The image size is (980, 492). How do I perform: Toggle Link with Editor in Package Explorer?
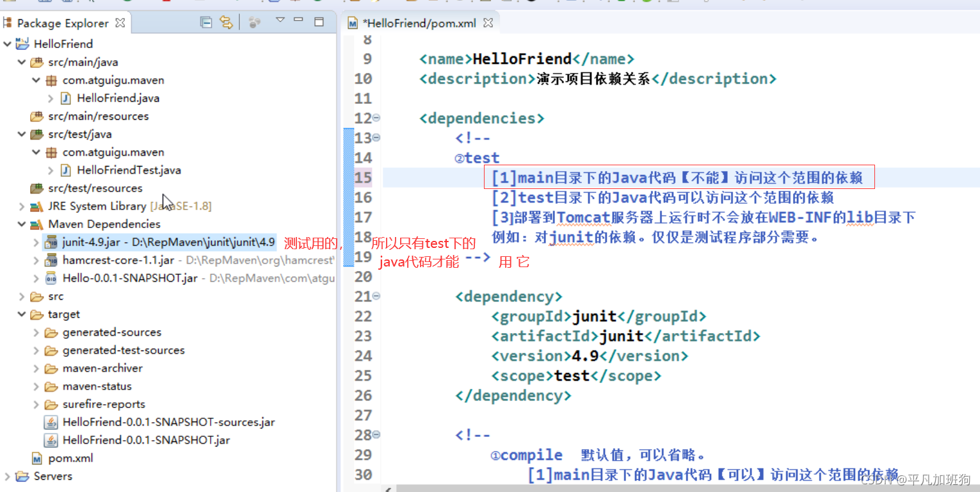[x=226, y=22]
